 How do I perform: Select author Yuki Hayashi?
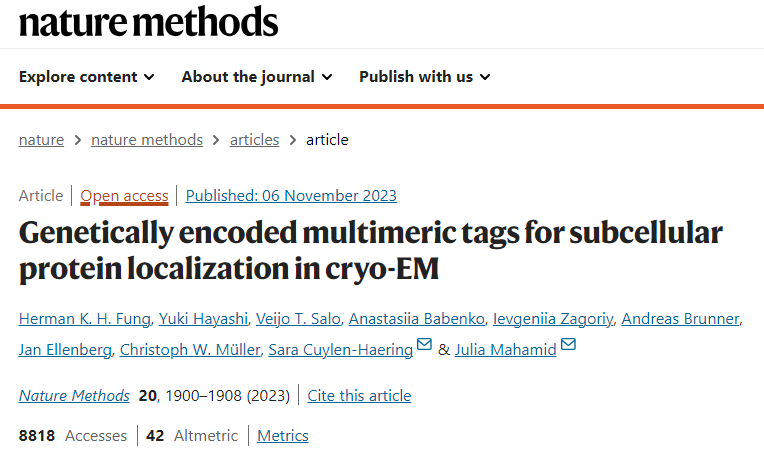203,319
